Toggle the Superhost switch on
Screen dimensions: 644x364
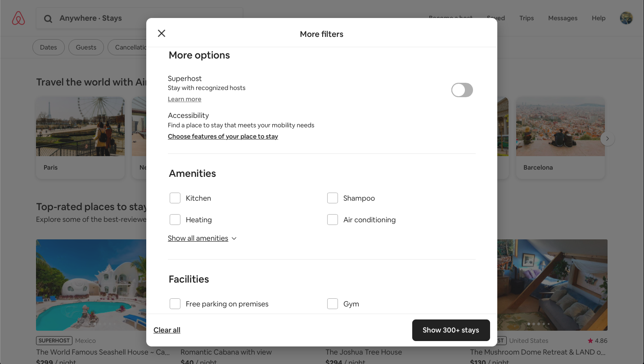462,90
